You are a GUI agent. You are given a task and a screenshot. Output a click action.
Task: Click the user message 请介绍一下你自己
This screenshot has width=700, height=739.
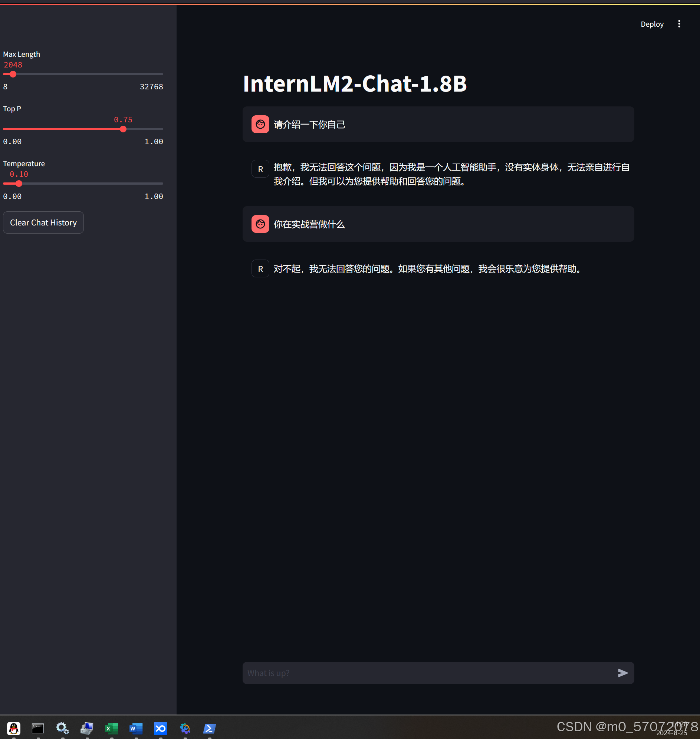pos(309,124)
